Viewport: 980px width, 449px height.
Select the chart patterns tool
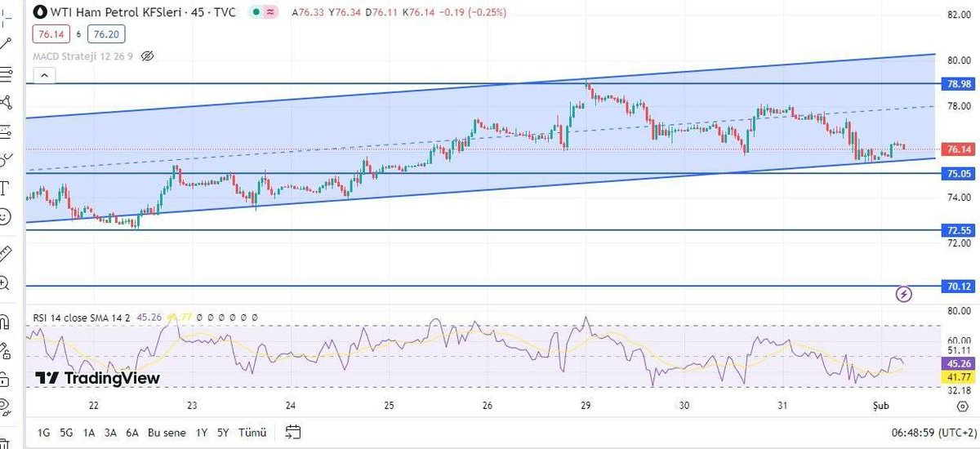[x=6, y=102]
